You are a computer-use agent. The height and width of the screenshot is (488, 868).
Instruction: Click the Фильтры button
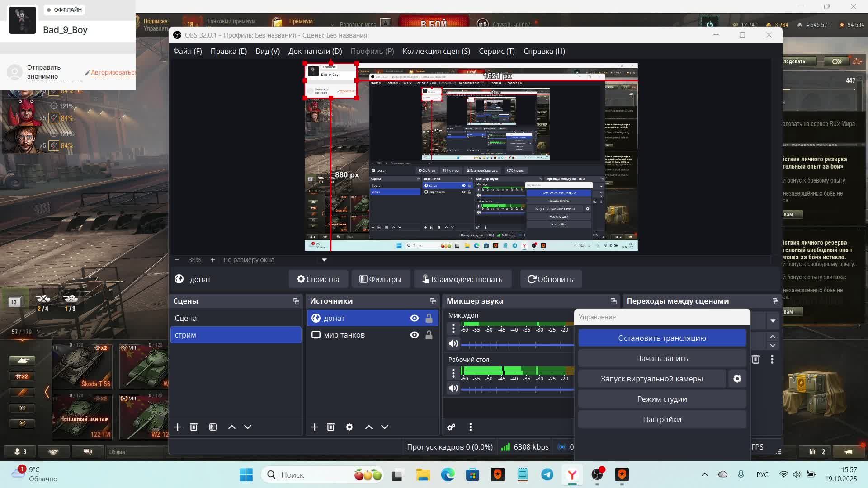(381, 279)
